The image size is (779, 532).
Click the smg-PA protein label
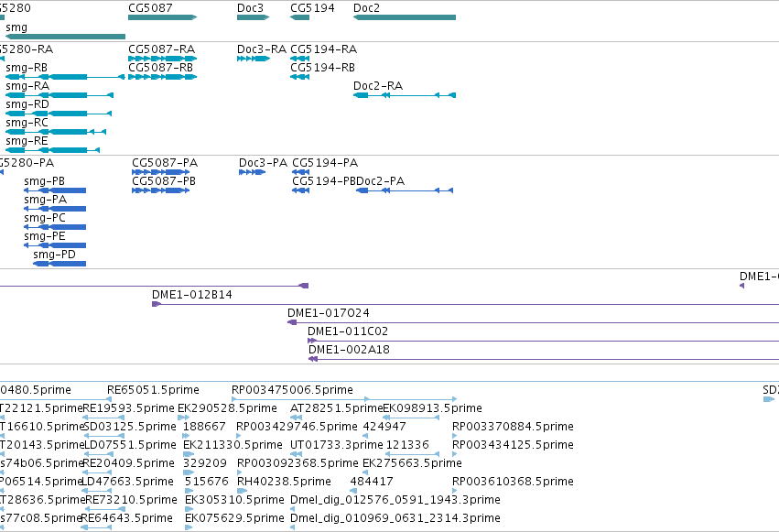45,200
